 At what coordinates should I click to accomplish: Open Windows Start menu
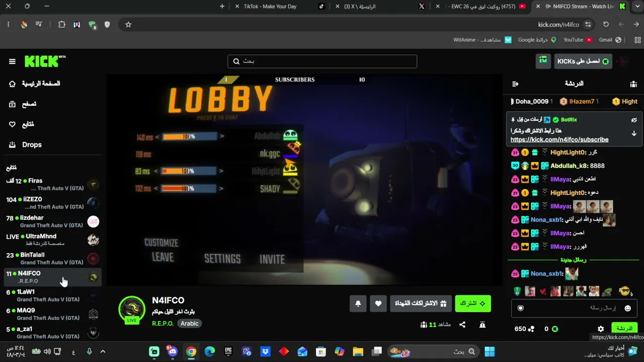[x=490, y=351]
